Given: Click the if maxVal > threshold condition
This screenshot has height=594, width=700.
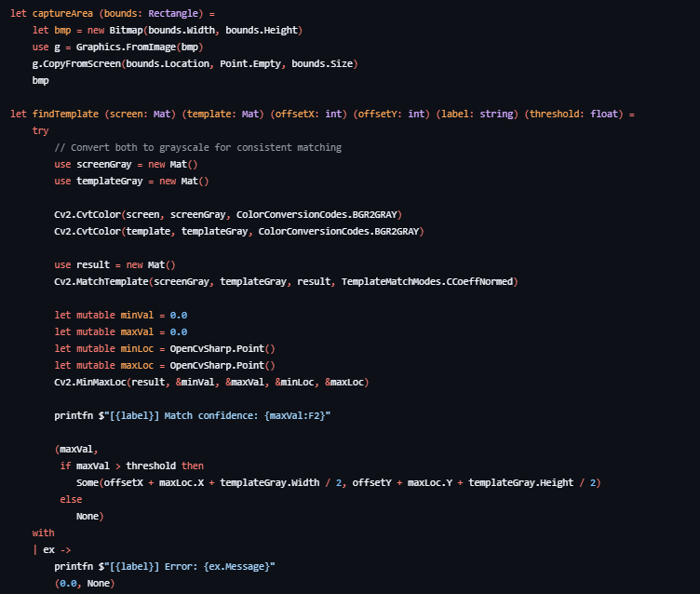Looking at the screenshot, I should click(131, 466).
